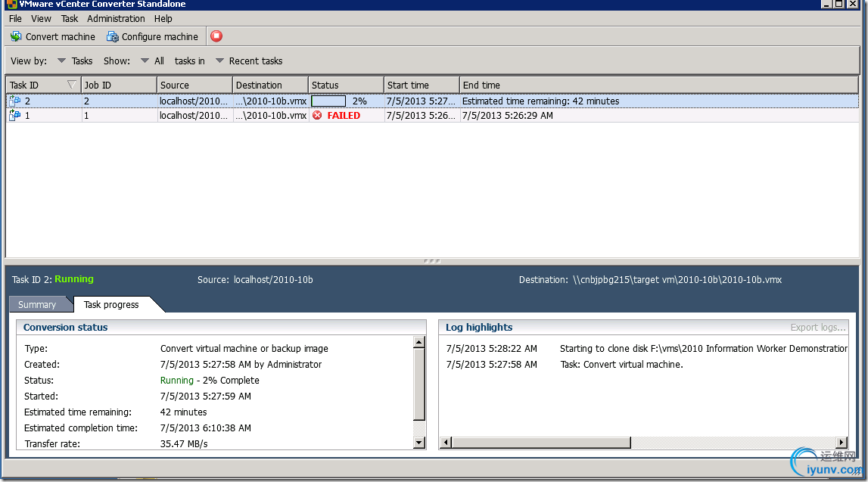
Task: Click the 2% progress bar of task 2
Action: 328,101
